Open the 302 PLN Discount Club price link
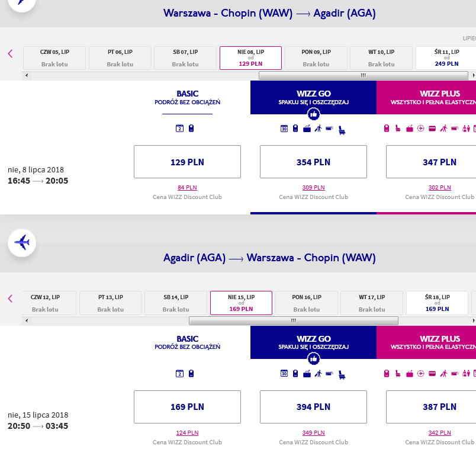476x449 pixels. click(x=439, y=187)
